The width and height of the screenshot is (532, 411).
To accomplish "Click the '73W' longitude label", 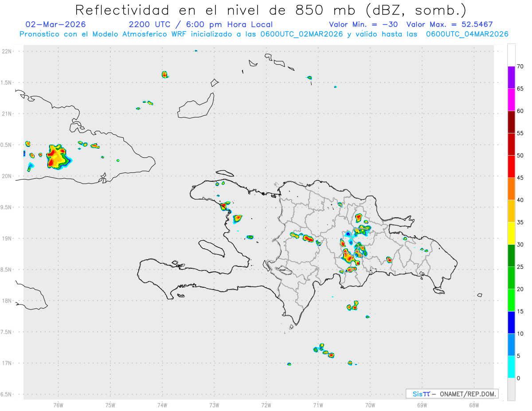I will 214,405.
